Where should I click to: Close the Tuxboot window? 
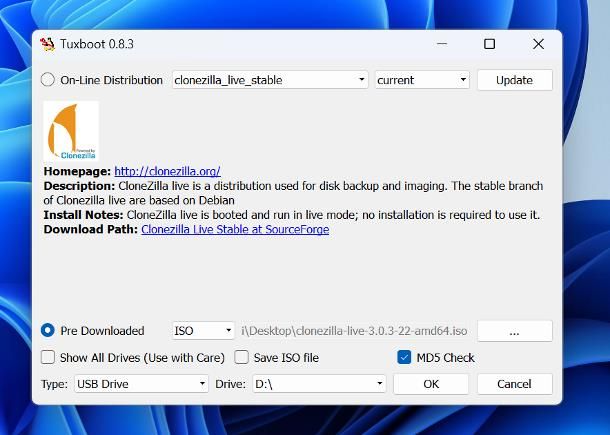coord(538,44)
